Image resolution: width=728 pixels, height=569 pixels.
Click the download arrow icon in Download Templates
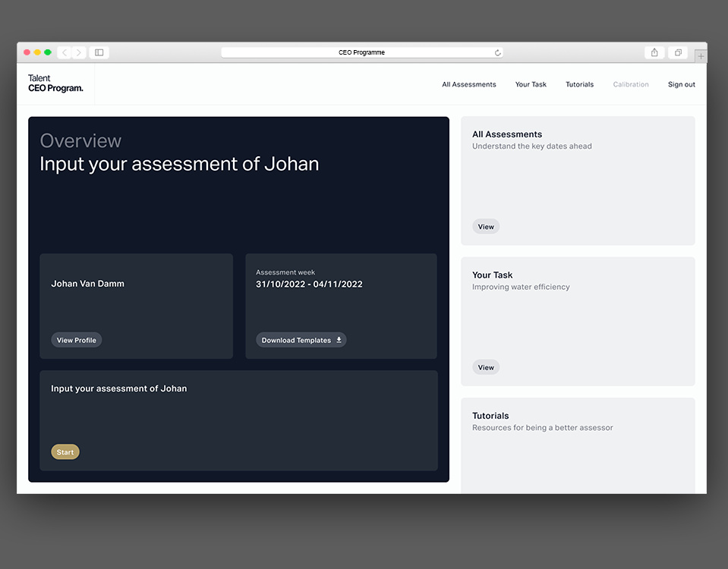tap(339, 340)
